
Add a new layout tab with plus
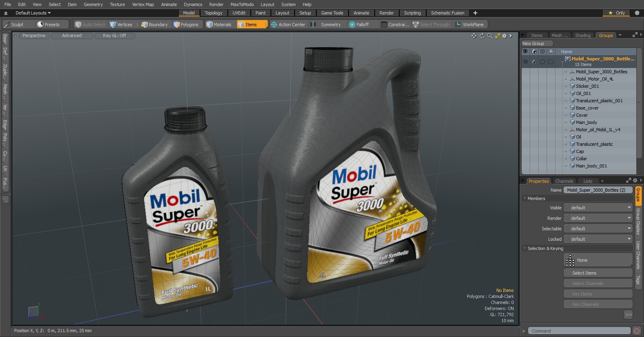pyautogui.click(x=475, y=13)
